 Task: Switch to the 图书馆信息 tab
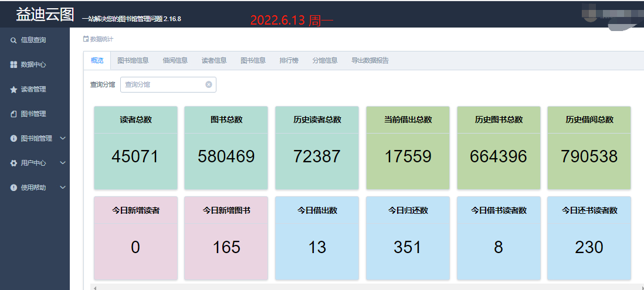(133, 60)
